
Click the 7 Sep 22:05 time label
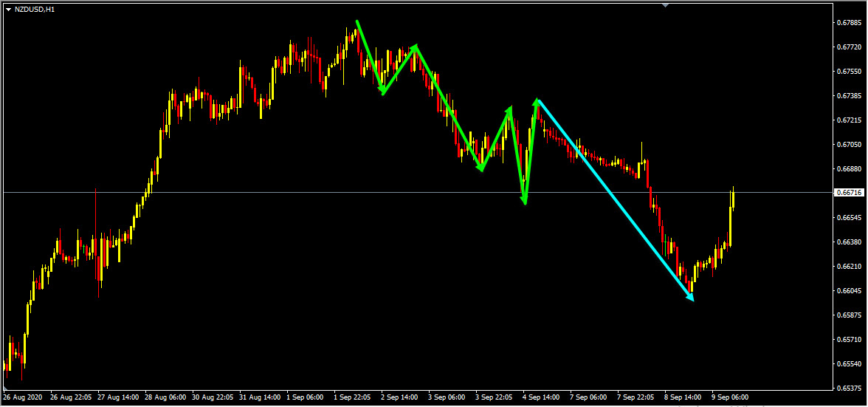[636, 397]
